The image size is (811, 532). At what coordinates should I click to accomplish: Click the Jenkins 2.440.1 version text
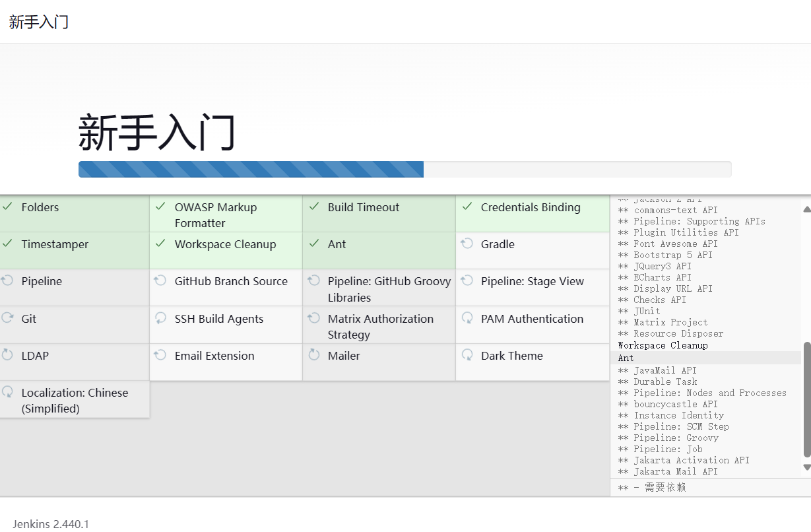coord(51,524)
